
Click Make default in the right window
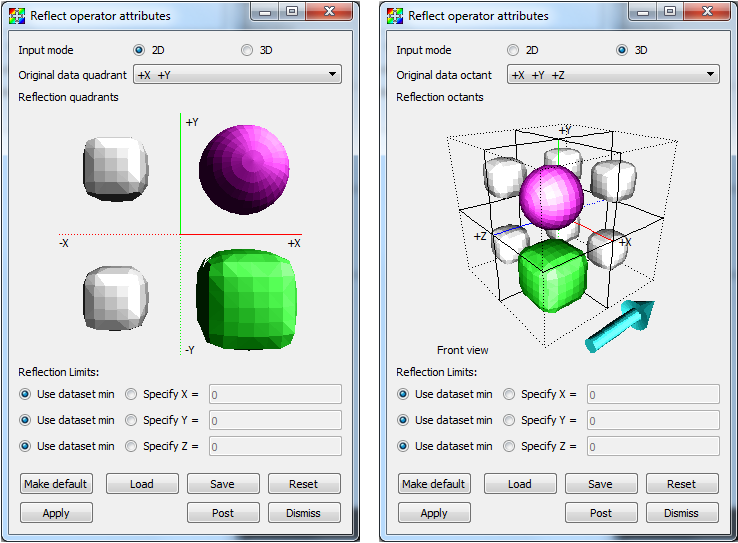434,484
